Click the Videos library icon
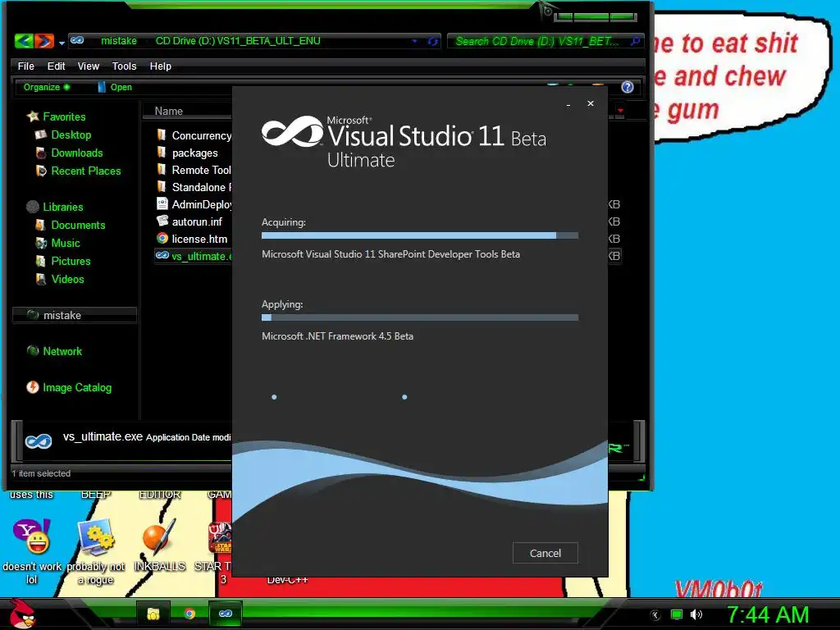The height and width of the screenshot is (630, 840). point(41,279)
